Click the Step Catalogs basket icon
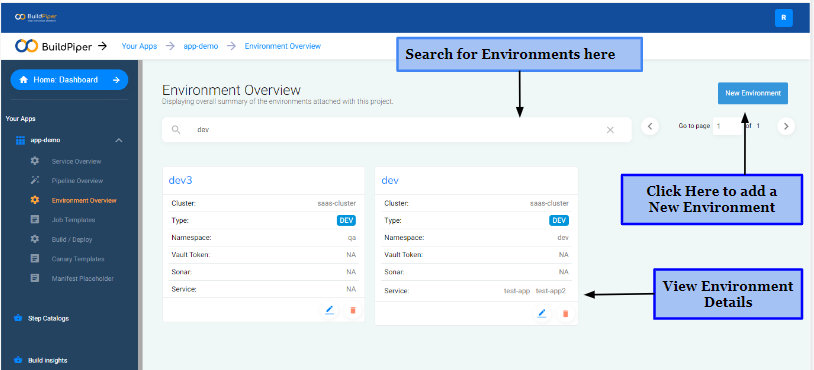The width and height of the screenshot is (814, 370). coord(18,318)
